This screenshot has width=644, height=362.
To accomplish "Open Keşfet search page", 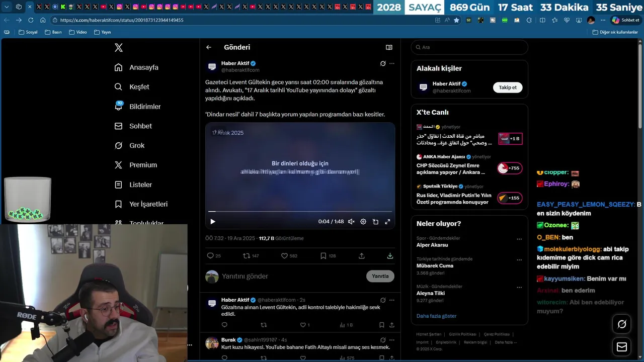I will point(132,87).
